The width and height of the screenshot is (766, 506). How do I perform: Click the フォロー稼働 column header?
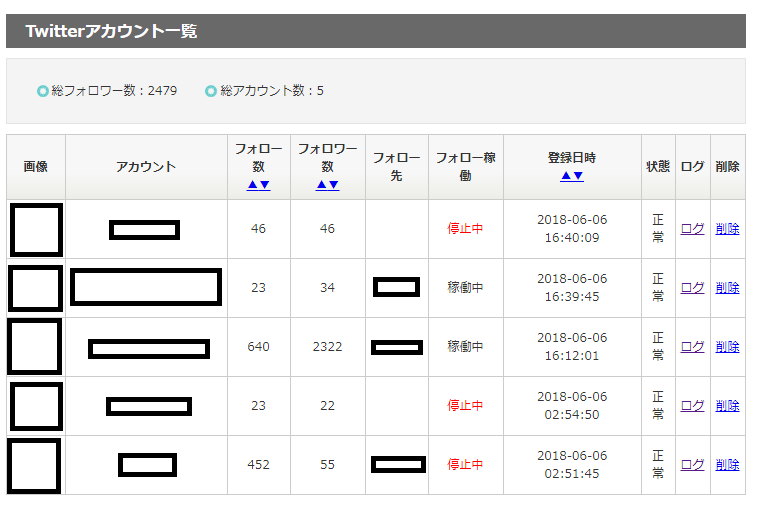[465, 167]
